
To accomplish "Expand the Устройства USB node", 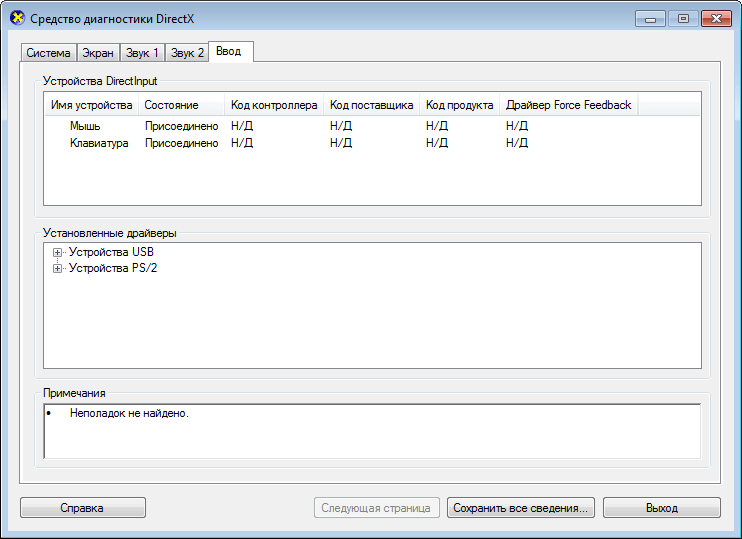I will 57,252.
